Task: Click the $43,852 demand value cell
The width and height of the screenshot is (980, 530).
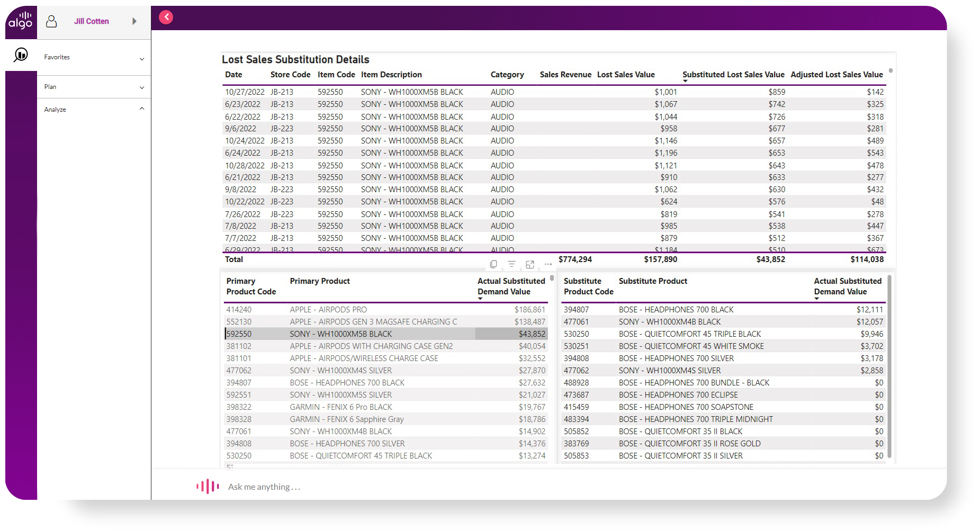Action: coord(532,334)
